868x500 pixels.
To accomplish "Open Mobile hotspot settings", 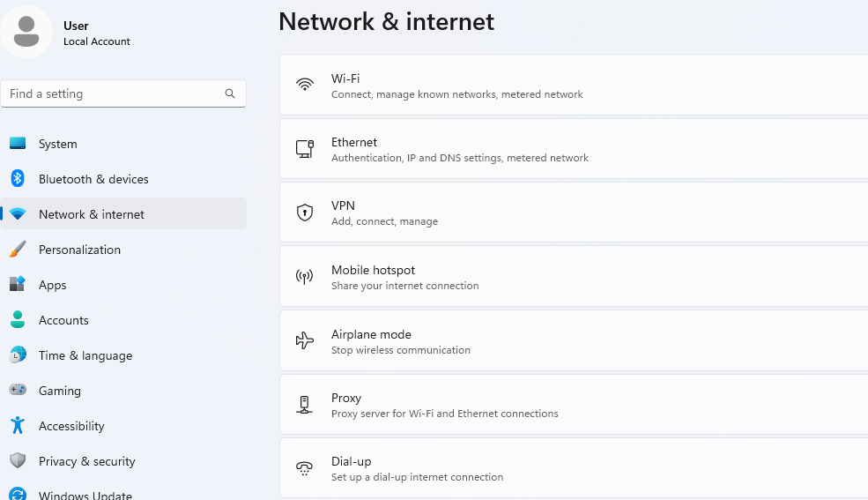I will pyautogui.click(x=573, y=277).
